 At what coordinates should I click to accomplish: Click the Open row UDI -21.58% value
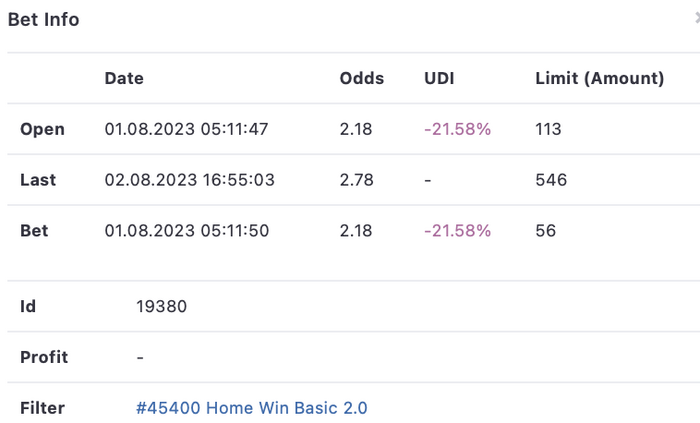coord(457,129)
